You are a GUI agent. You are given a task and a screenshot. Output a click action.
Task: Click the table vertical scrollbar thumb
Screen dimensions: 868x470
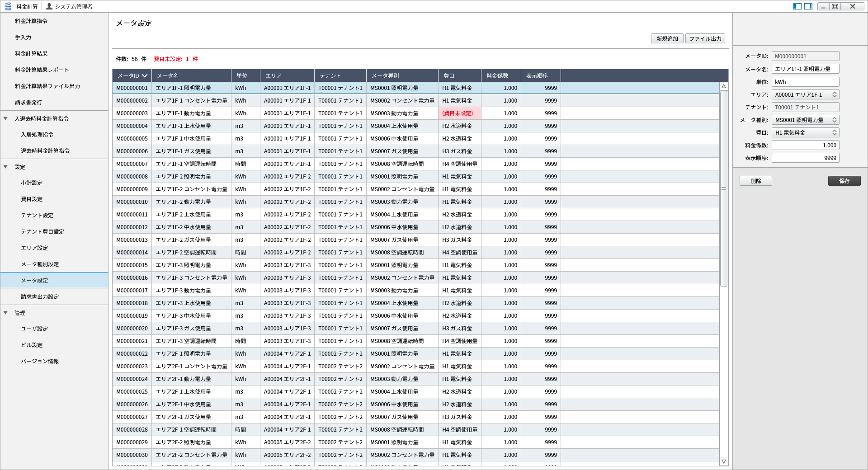point(724,188)
